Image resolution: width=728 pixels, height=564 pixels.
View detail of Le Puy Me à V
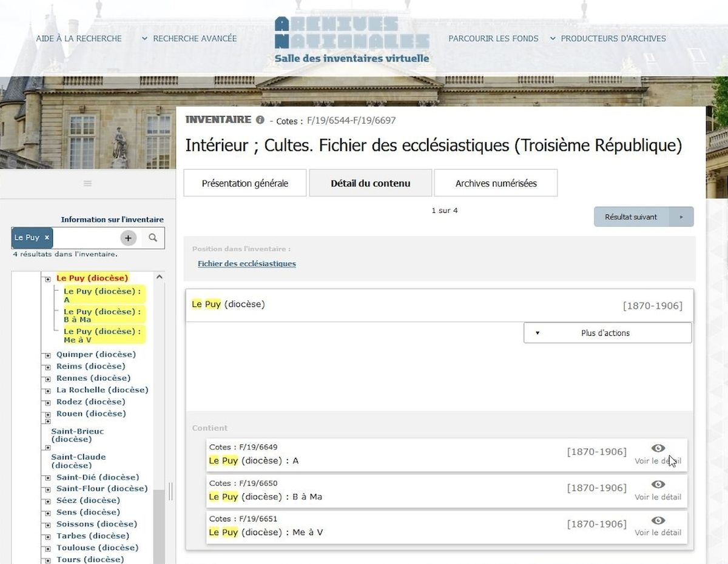[658, 525]
